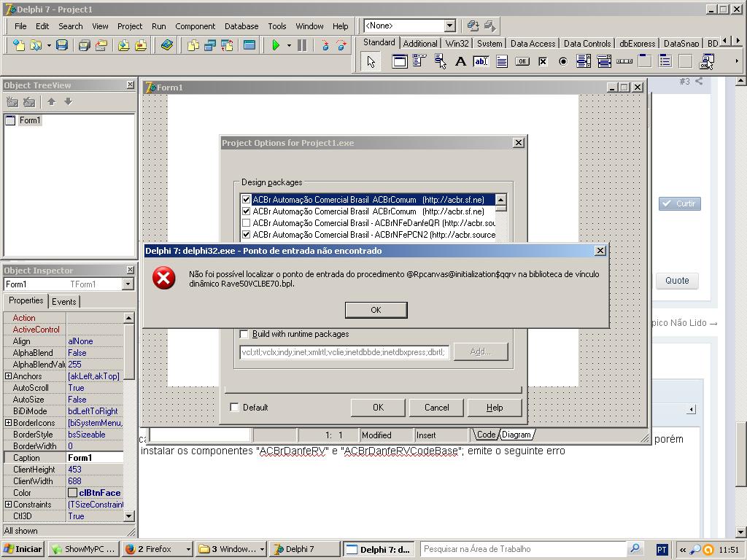
Task: Switch to the Events tab in Object Inspector
Action: pos(64,301)
